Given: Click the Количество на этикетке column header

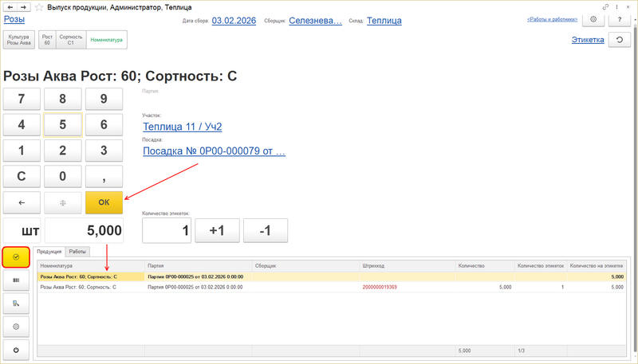Looking at the screenshot, I should point(597,266).
